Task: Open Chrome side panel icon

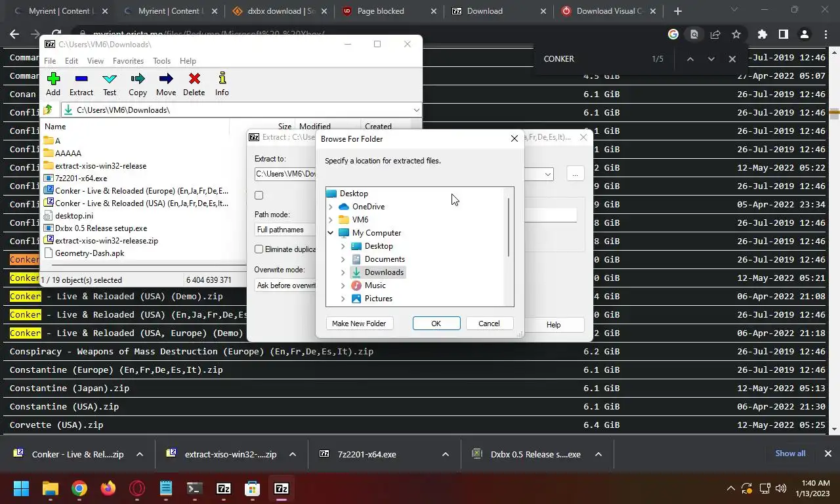Action: click(x=783, y=34)
